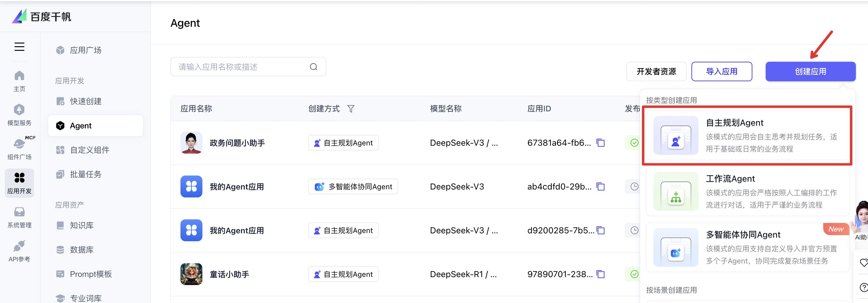The height and width of the screenshot is (303, 868).
Task: Click the 导入应用 button
Action: 721,71
